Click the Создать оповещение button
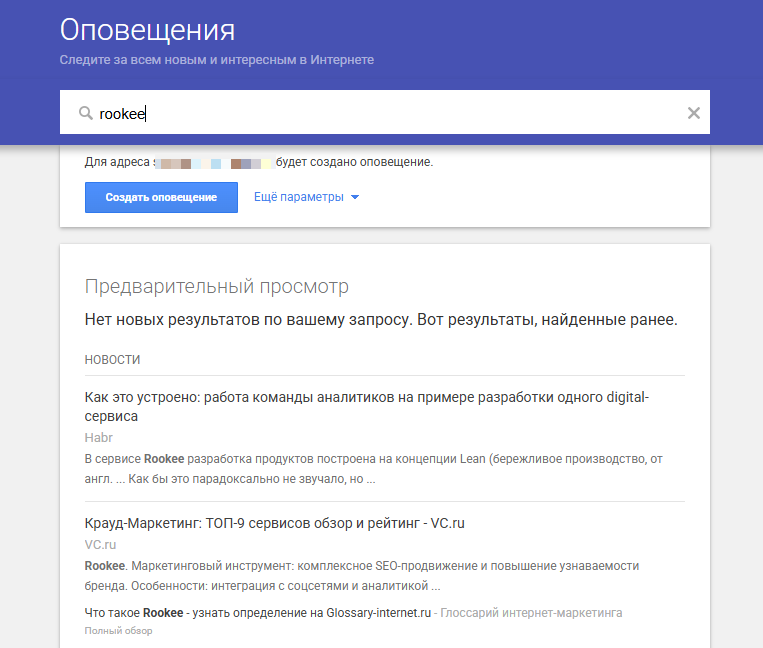This screenshot has width=763, height=648. point(161,197)
